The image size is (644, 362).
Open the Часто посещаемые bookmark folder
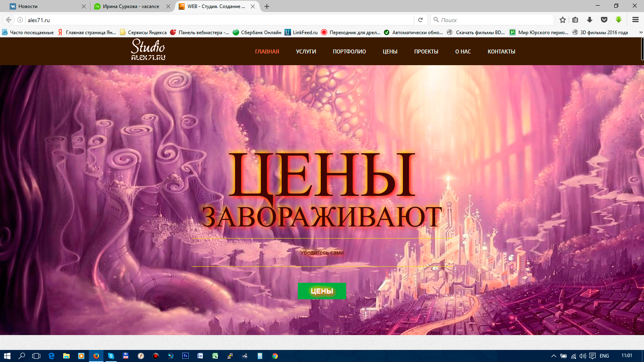click(x=28, y=33)
